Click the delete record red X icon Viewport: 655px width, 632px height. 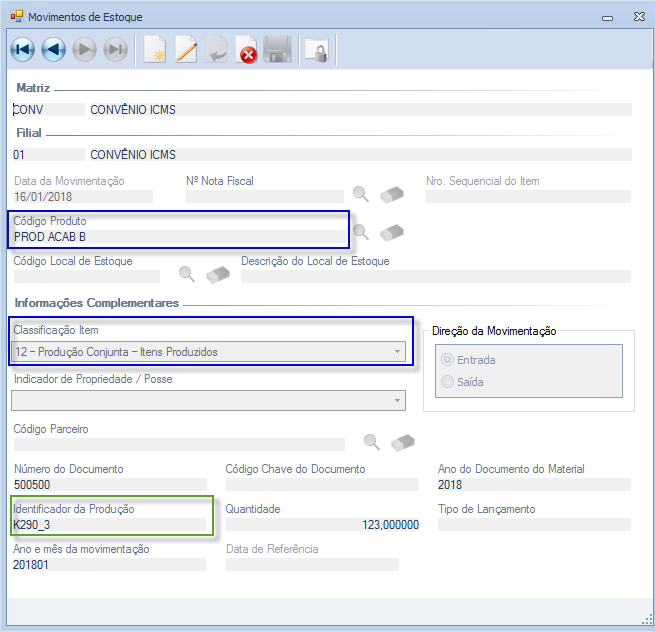pos(247,50)
